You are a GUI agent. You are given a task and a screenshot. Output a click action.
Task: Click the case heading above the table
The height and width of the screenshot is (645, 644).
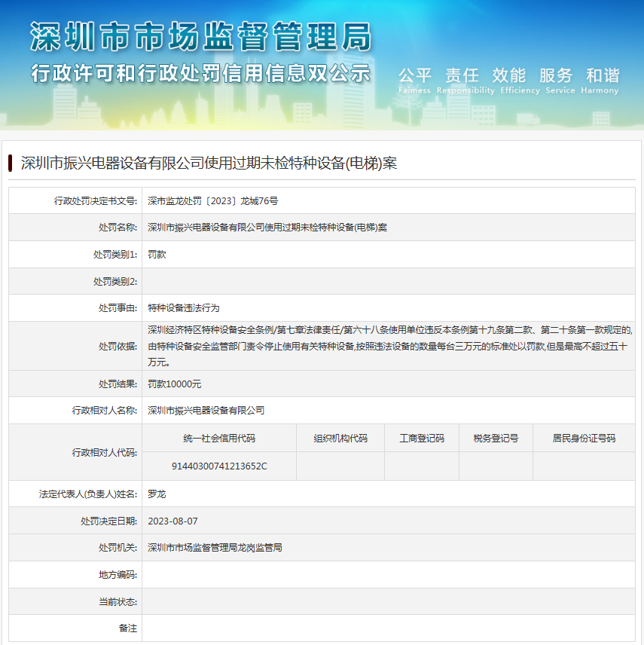[x=209, y=163]
